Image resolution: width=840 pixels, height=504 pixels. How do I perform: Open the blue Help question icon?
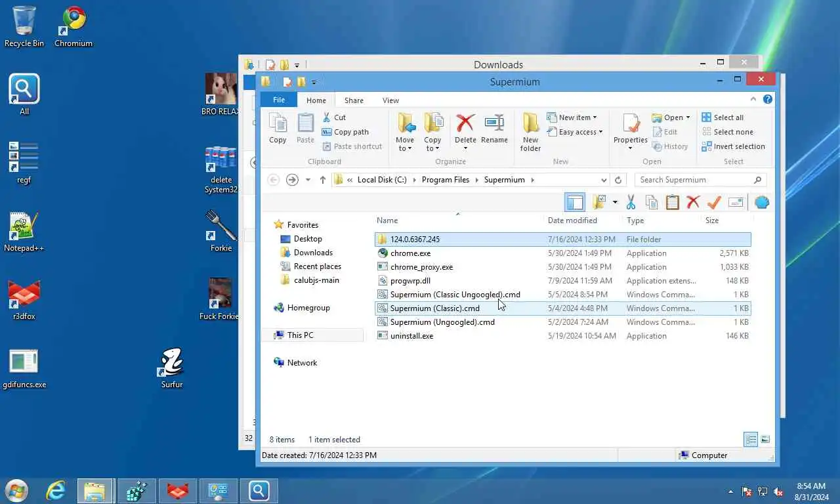[768, 100]
